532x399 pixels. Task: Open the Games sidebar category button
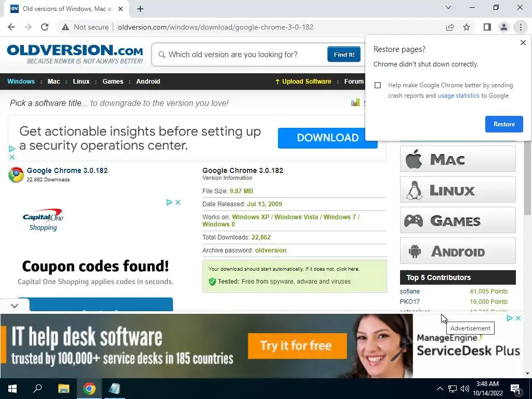click(x=458, y=220)
